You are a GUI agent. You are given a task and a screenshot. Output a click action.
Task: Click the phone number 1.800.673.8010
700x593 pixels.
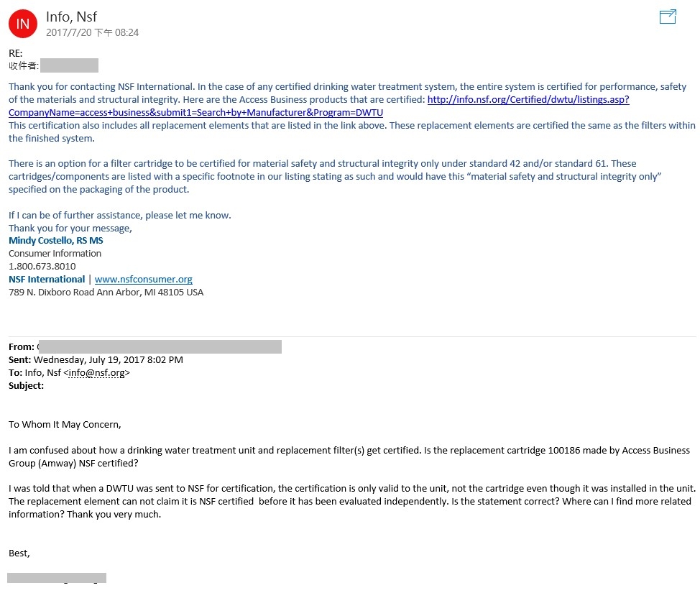click(42, 267)
